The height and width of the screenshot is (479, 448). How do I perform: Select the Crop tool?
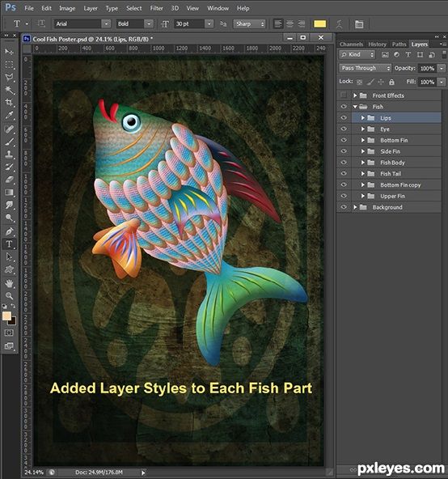coord(9,102)
